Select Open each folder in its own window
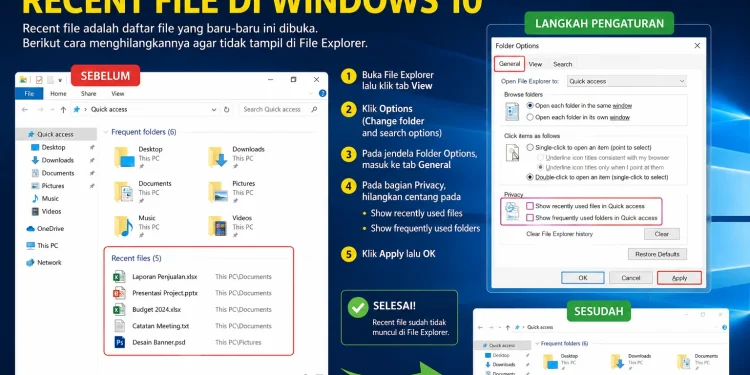 click(530, 117)
